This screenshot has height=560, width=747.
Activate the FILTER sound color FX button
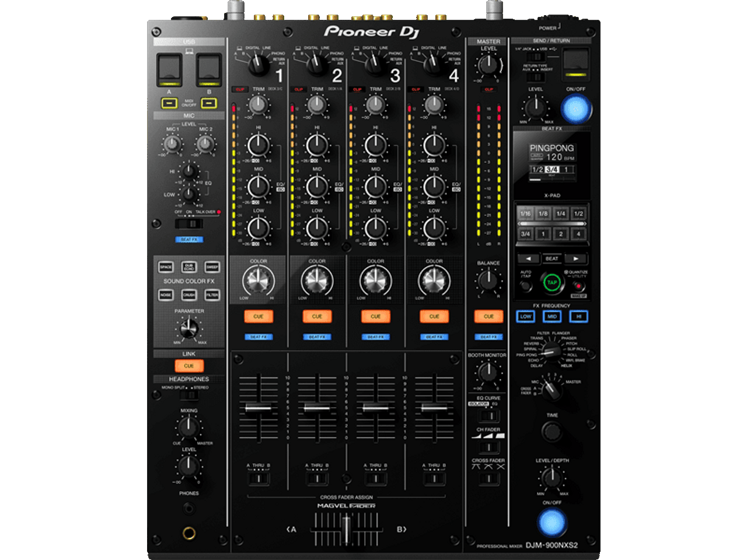tap(212, 295)
